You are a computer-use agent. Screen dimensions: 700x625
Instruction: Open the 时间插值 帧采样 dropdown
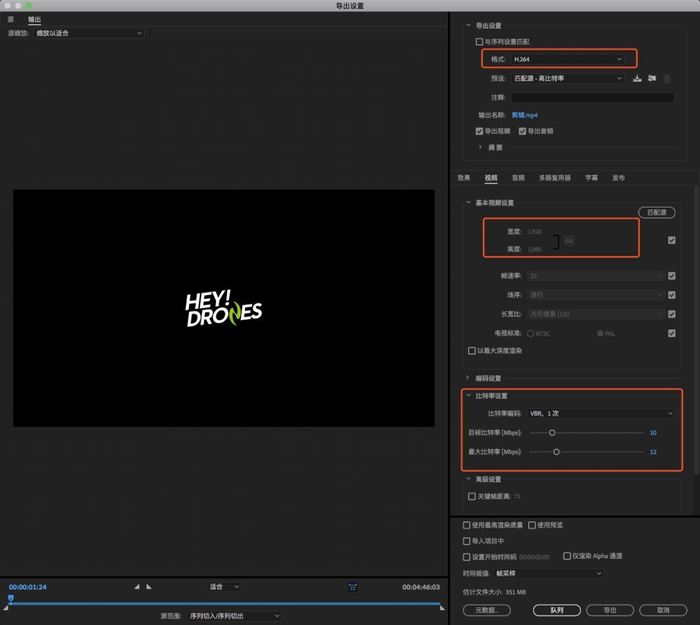pyautogui.click(x=548, y=573)
